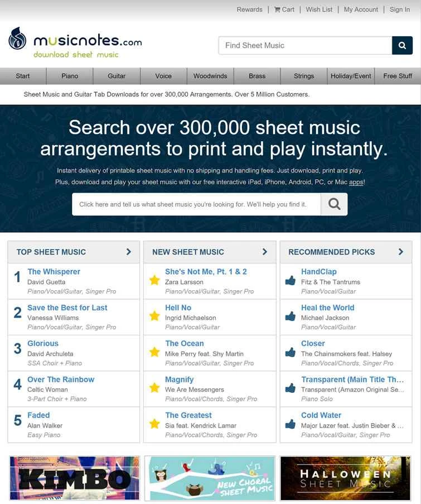The image size is (421, 504).
Task: Click the 'Easy Piano' text under Faded
Action: [x=44, y=435]
